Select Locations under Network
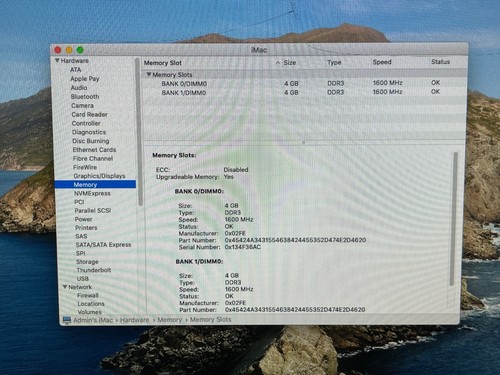Viewport: 500px width, 375px height. click(91, 304)
